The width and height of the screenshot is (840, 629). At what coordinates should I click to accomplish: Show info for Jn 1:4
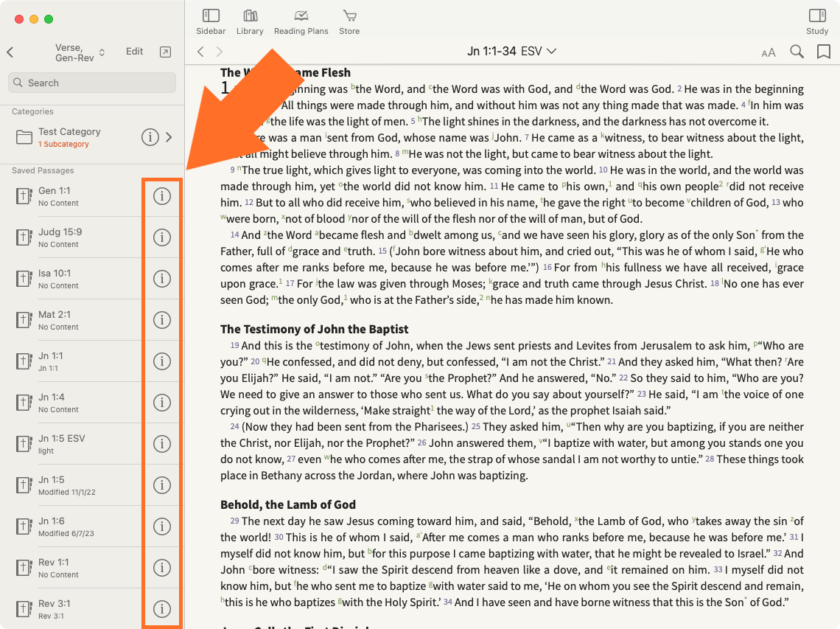(162, 403)
